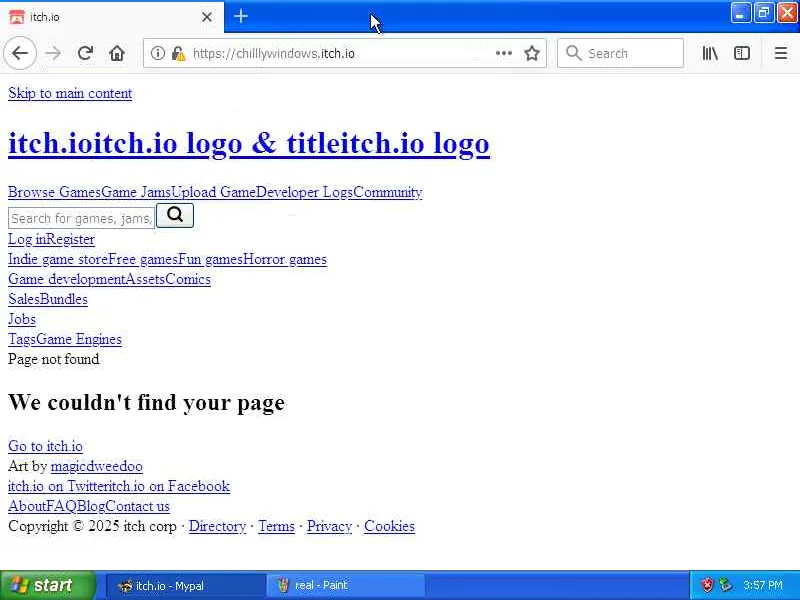Click the magnifier search submit button
Image resolution: width=800 pixels, height=600 pixels.
click(x=174, y=215)
